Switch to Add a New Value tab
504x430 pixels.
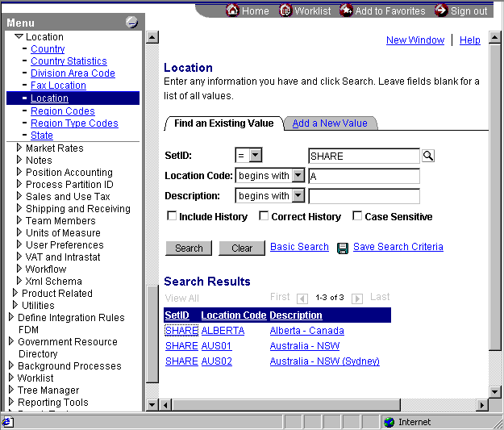pyautogui.click(x=330, y=123)
